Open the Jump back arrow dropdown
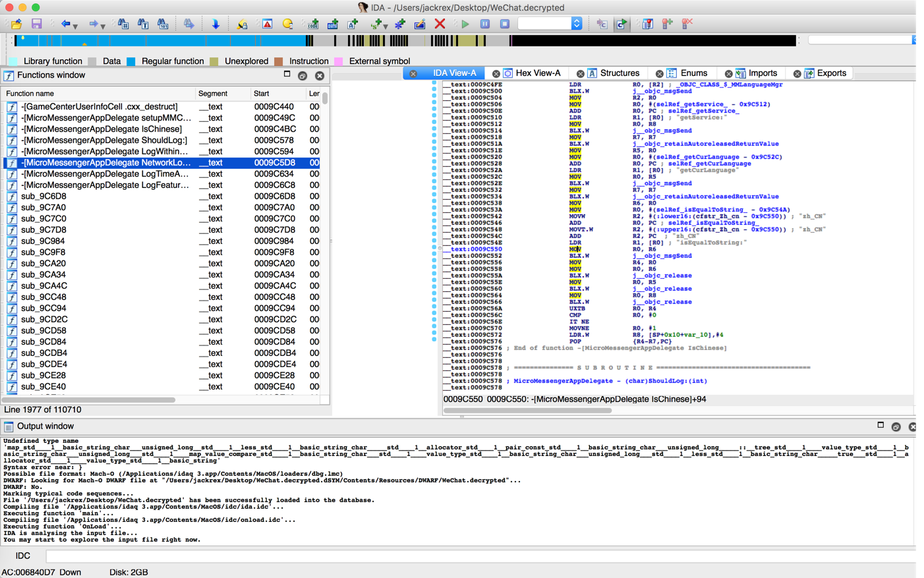924x578 pixels. click(76, 26)
